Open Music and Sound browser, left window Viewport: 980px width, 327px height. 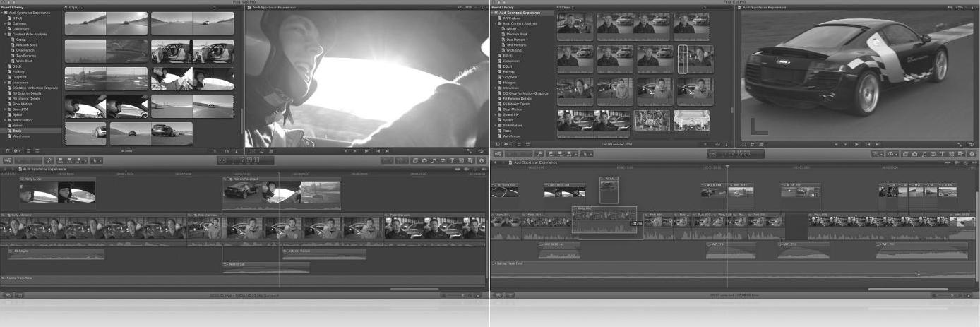tap(434, 160)
